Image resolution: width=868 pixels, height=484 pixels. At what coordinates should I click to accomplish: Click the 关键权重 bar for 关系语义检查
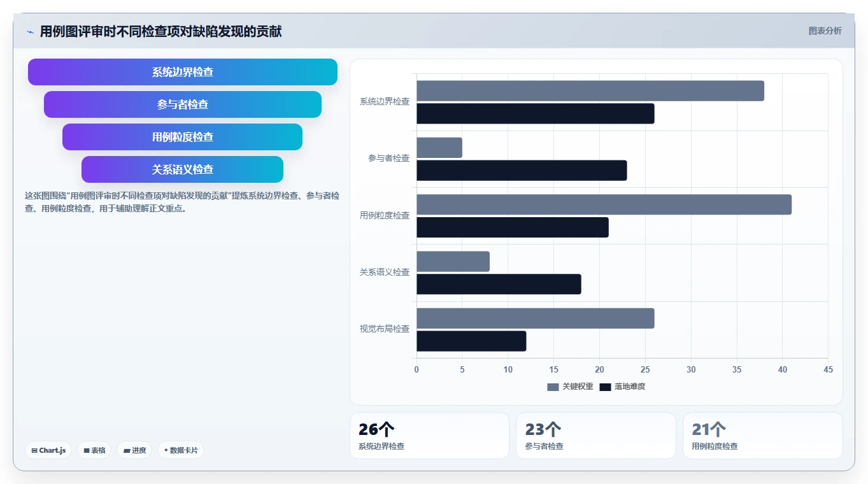pyautogui.click(x=453, y=262)
